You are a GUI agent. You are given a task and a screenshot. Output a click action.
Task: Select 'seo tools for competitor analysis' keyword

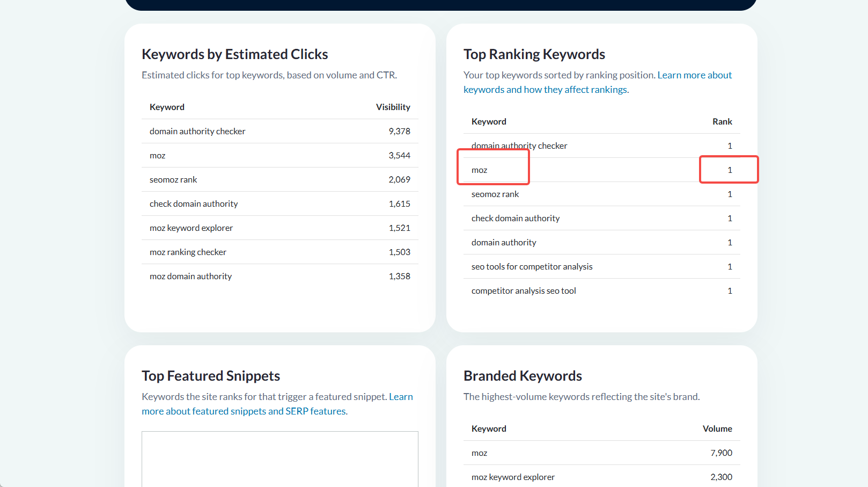532,267
